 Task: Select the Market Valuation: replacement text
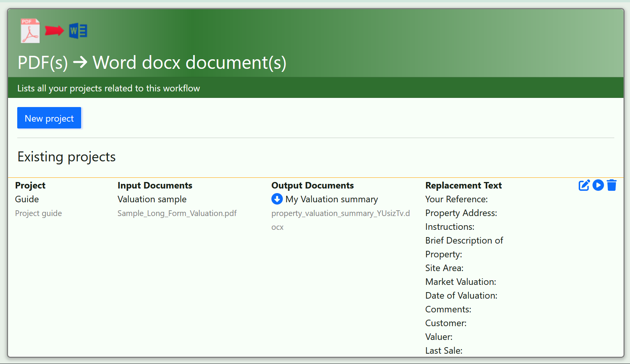coord(460,282)
